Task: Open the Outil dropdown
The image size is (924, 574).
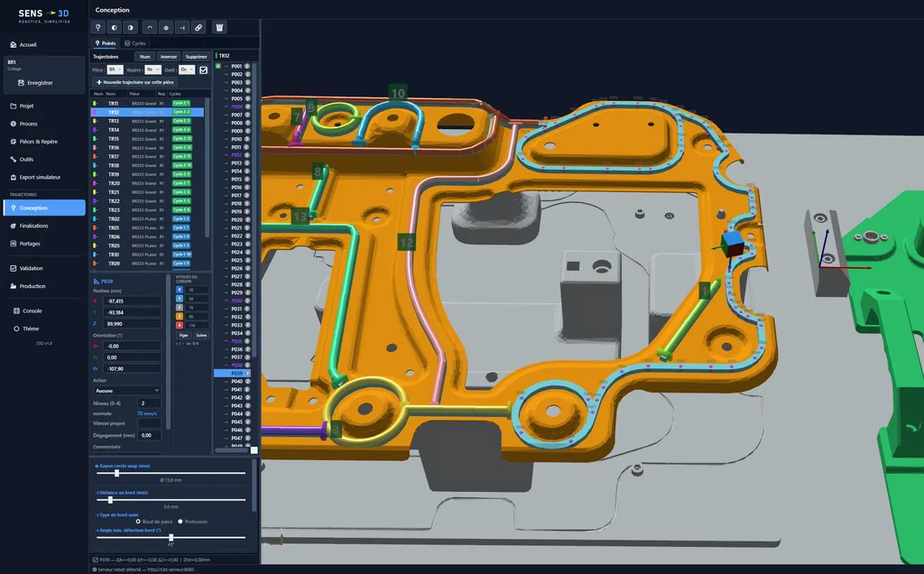Action: [187, 69]
